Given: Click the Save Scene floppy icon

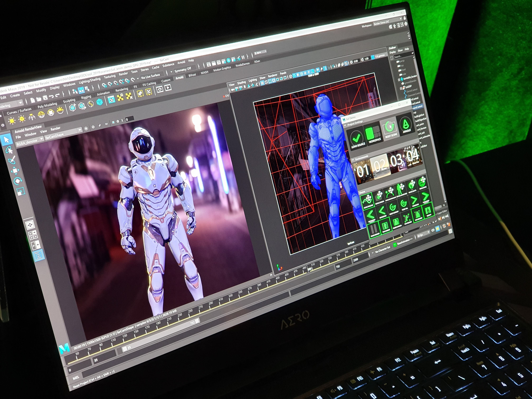Looking at the screenshot, I should click(45, 98).
